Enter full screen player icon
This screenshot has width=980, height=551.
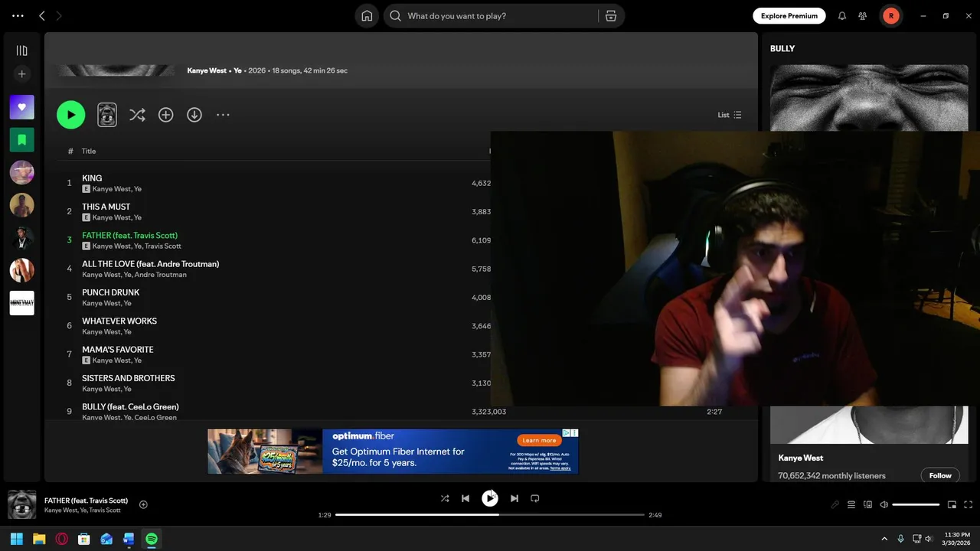pyautogui.click(x=969, y=504)
